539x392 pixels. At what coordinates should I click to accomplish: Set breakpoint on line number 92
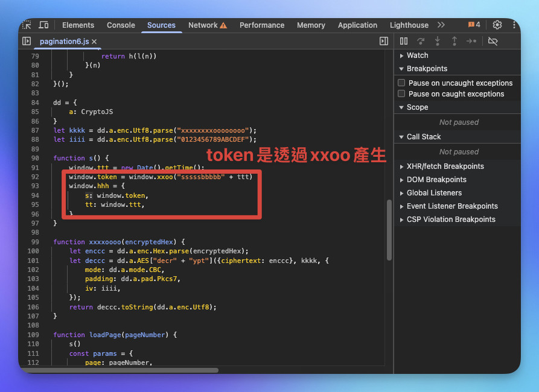click(35, 177)
